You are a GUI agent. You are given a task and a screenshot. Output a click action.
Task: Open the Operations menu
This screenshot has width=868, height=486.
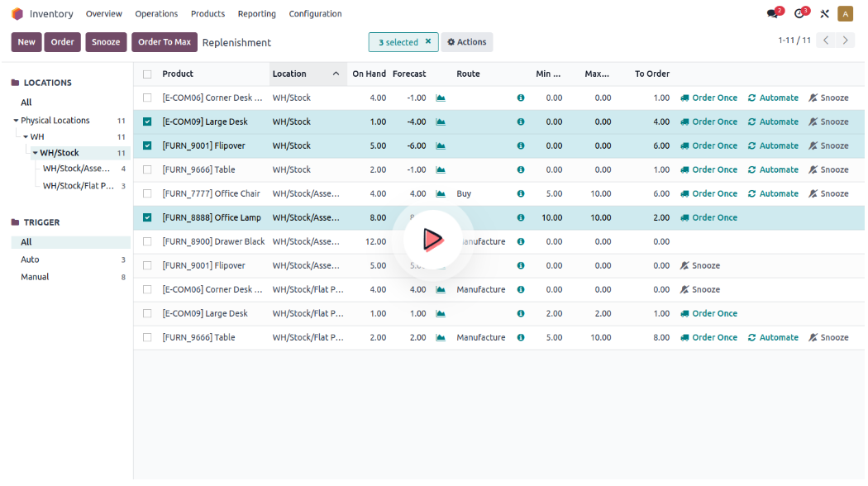tap(157, 14)
